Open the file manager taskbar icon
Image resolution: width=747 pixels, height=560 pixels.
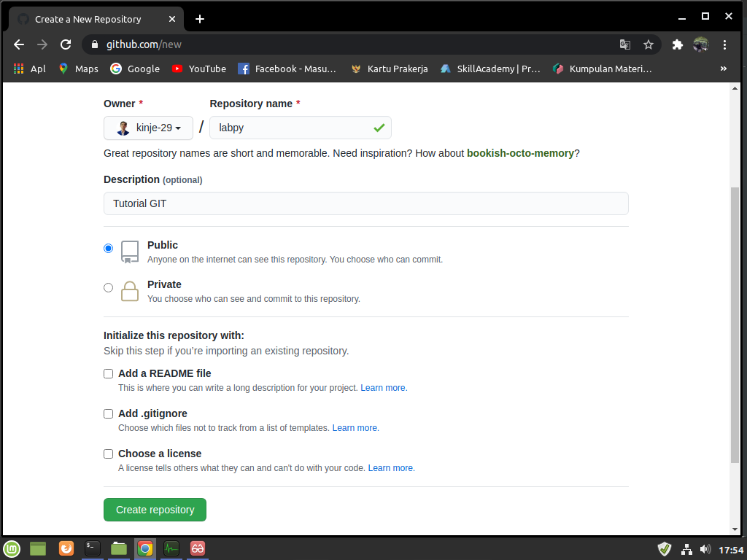pos(119,549)
